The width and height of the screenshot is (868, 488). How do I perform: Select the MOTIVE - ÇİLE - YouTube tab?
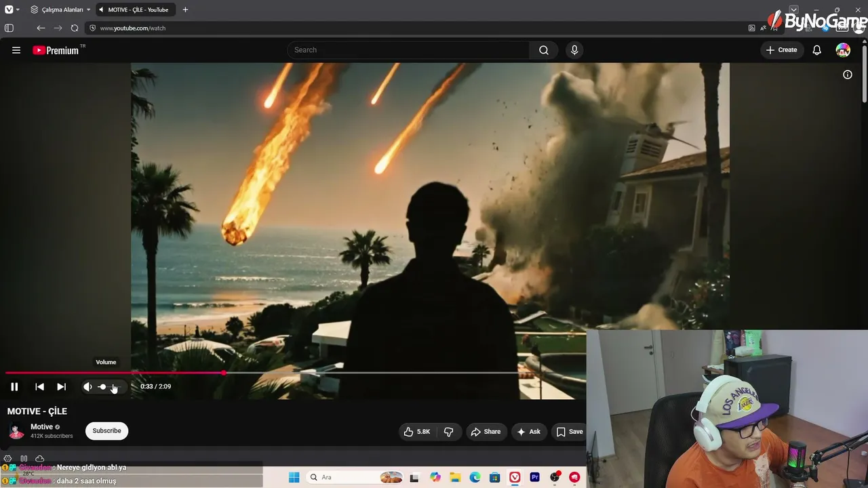134,9
